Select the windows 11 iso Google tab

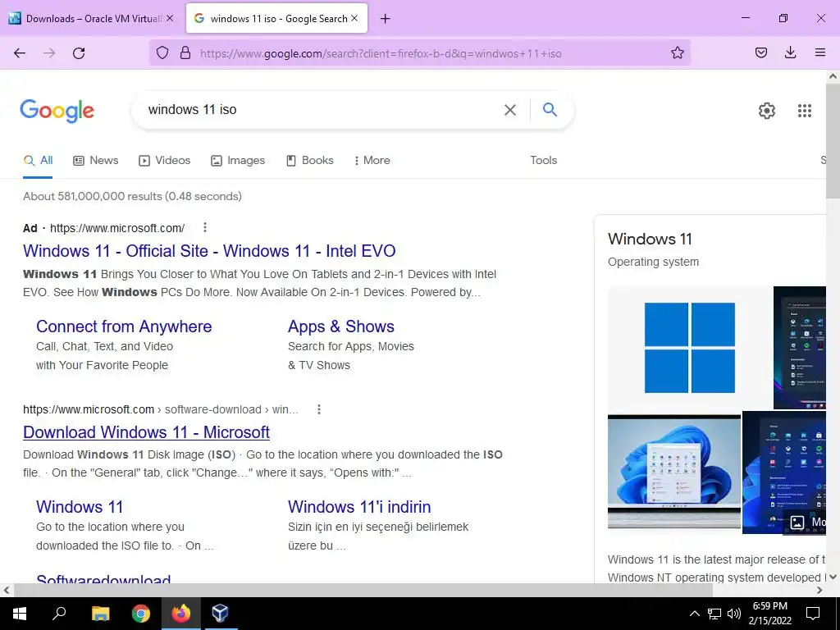276,18
